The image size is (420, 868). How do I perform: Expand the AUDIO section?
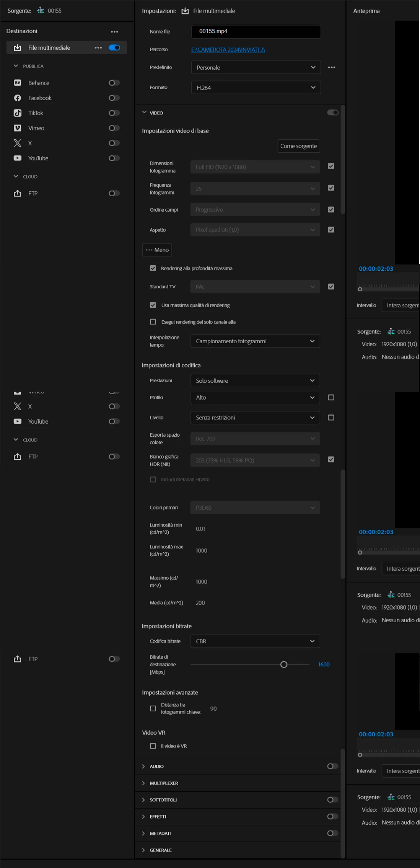click(x=143, y=766)
